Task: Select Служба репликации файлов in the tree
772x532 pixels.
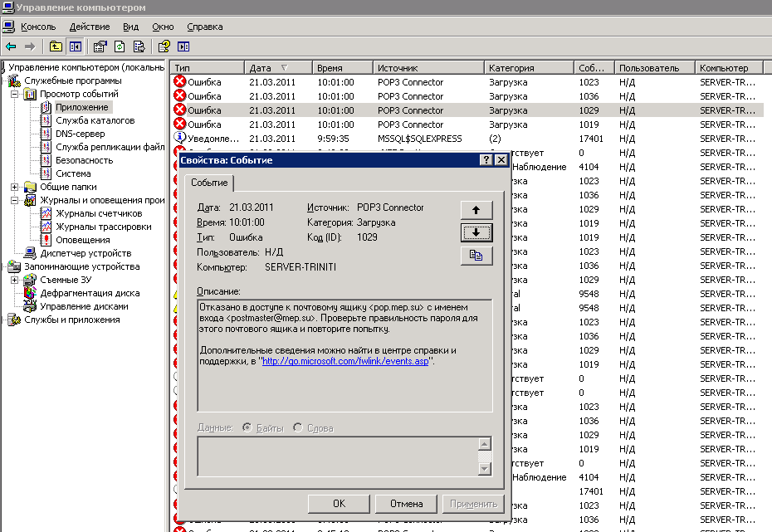Action: click(x=110, y=147)
